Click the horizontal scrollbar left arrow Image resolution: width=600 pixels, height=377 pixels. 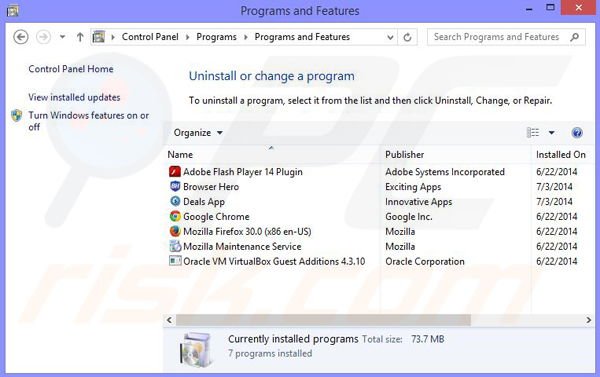pyautogui.click(x=169, y=320)
